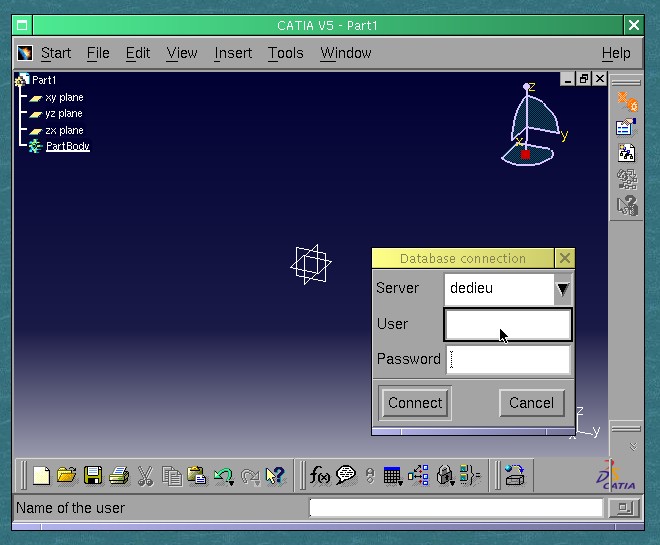
Task: Click the Paste clipboard icon
Action: click(197, 476)
